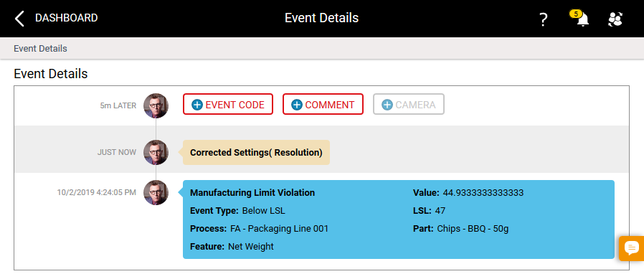
Task: Click user avatar beside 5m LATER
Action: 156,105
